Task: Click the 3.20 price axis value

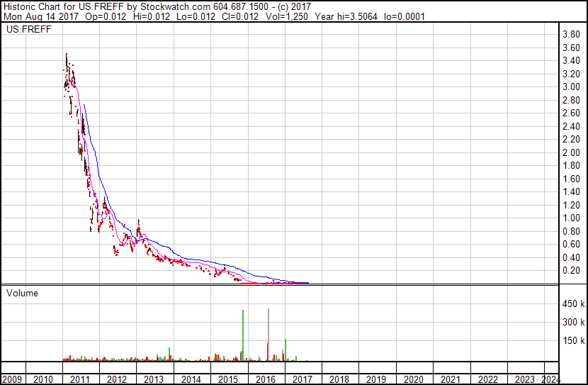Action: pos(571,74)
